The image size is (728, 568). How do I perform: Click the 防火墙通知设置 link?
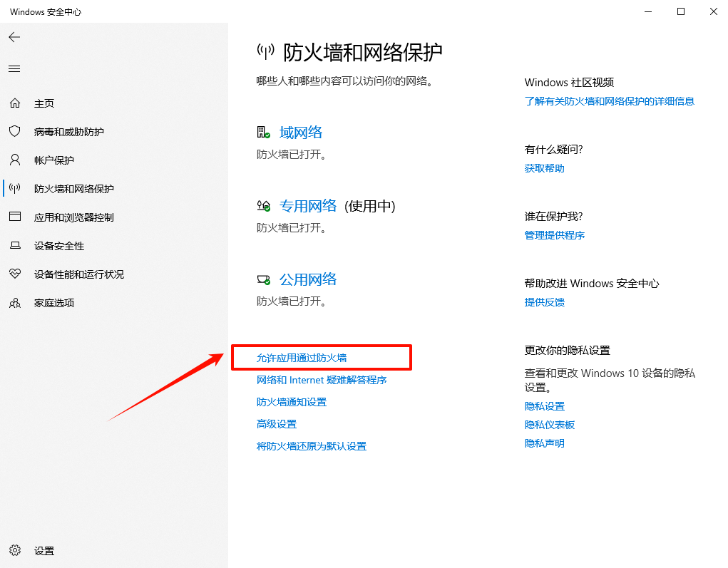(x=291, y=402)
